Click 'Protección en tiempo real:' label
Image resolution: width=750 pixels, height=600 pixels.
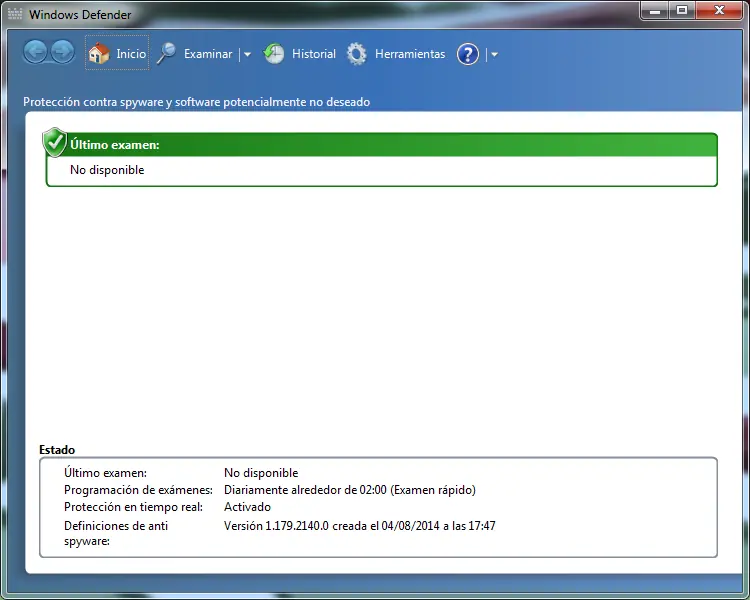(x=133, y=507)
